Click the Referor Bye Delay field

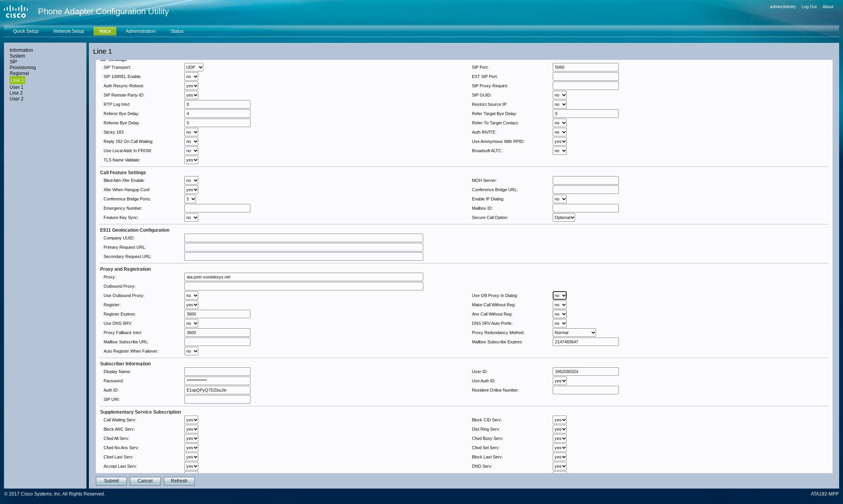[x=217, y=114]
